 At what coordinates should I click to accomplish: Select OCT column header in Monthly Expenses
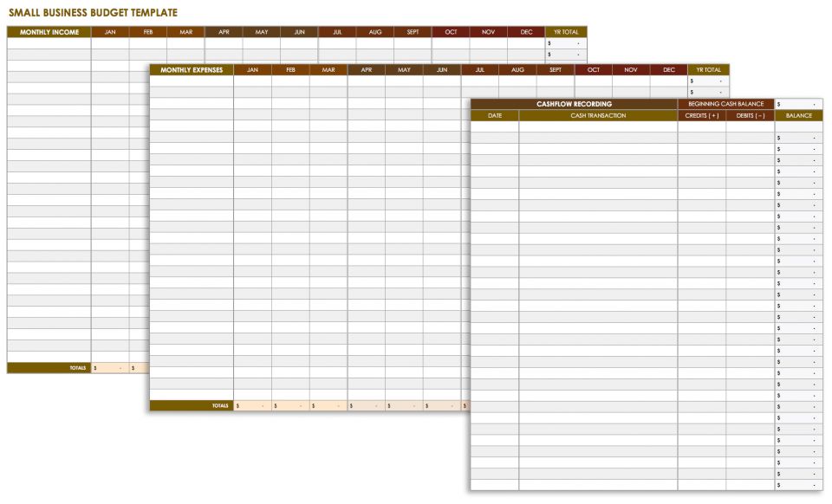pos(594,70)
